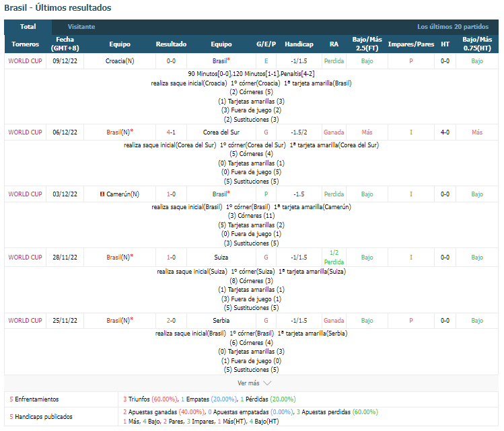Open Croacia(N) team link on 09/12/22
The image size is (504, 431).
tap(120, 61)
